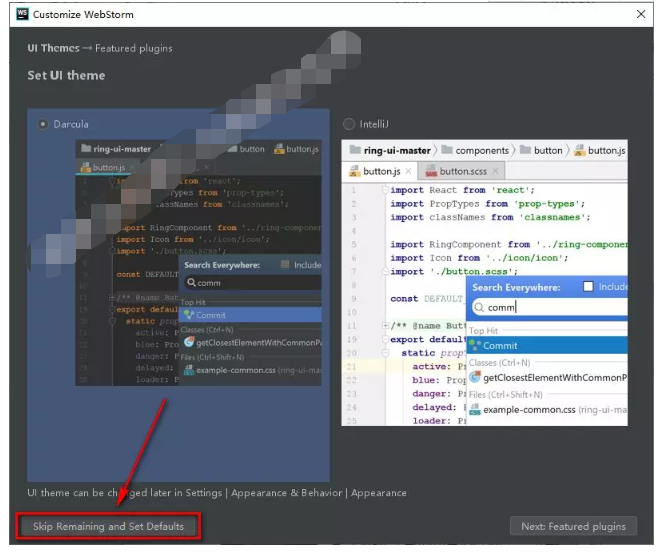Screen dimensions: 661x555
Task: Click Featured plugins breadcrumb step
Action: point(134,48)
